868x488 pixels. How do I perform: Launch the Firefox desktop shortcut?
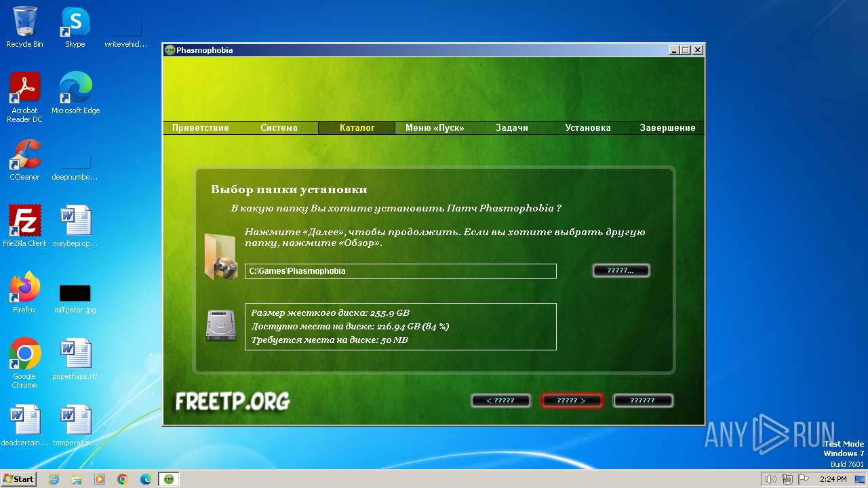tap(24, 293)
